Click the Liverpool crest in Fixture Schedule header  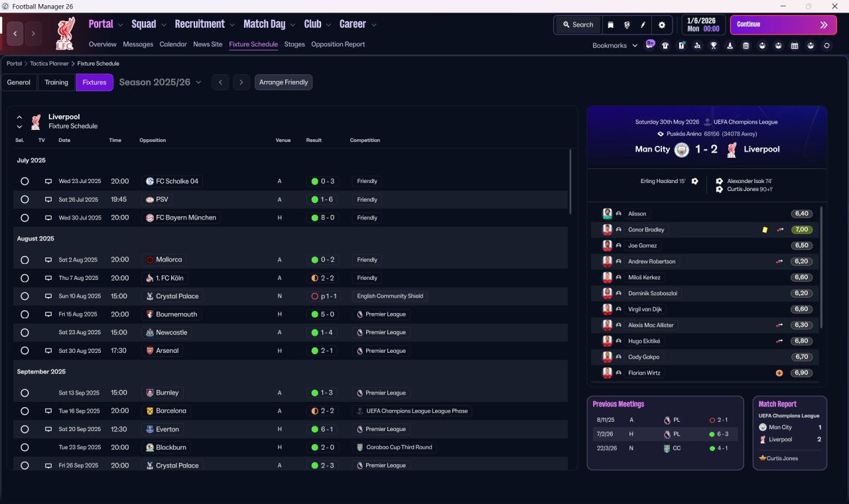point(36,121)
